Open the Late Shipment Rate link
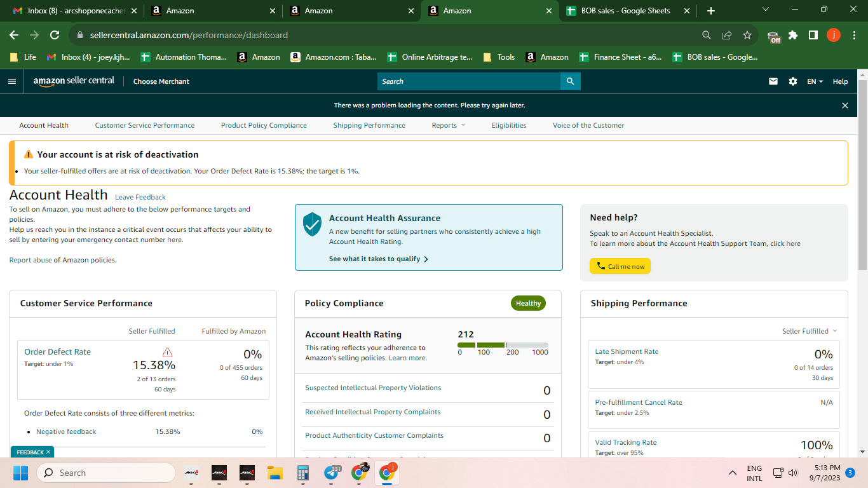 (627, 351)
